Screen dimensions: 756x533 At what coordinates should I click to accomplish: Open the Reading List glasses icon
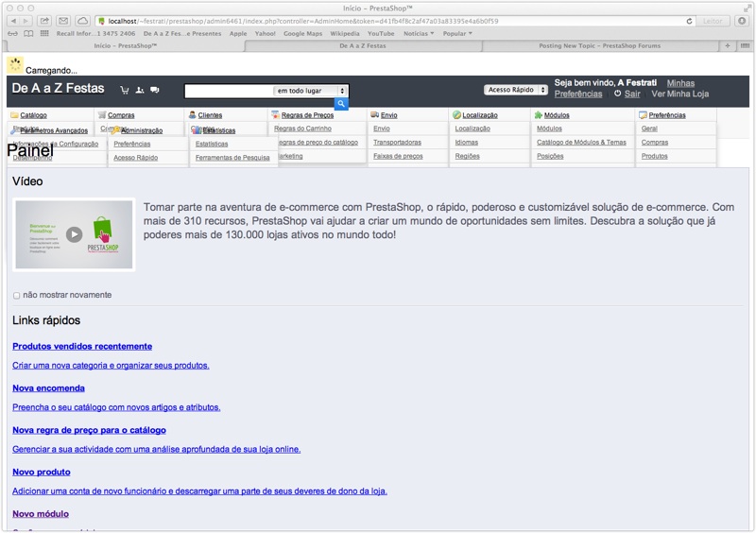point(13,34)
